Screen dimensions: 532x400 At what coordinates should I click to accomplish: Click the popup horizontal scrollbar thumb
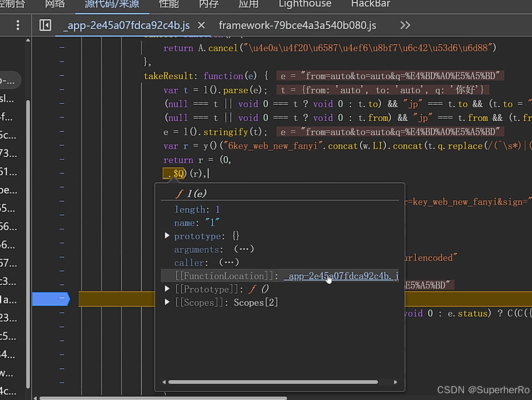click(273, 382)
